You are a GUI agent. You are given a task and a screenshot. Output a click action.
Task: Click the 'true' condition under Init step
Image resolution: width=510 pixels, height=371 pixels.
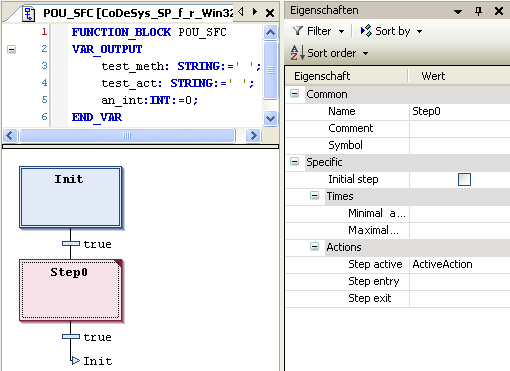(x=97, y=244)
